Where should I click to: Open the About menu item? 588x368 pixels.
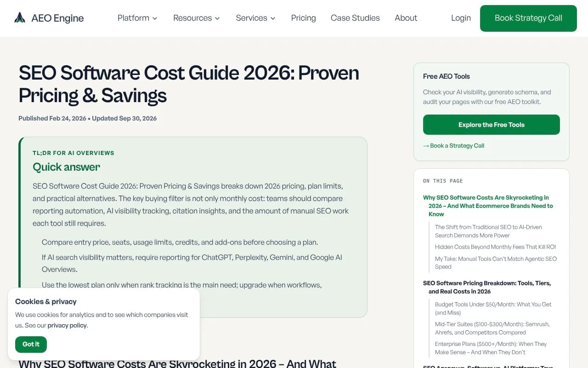tap(406, 18)
